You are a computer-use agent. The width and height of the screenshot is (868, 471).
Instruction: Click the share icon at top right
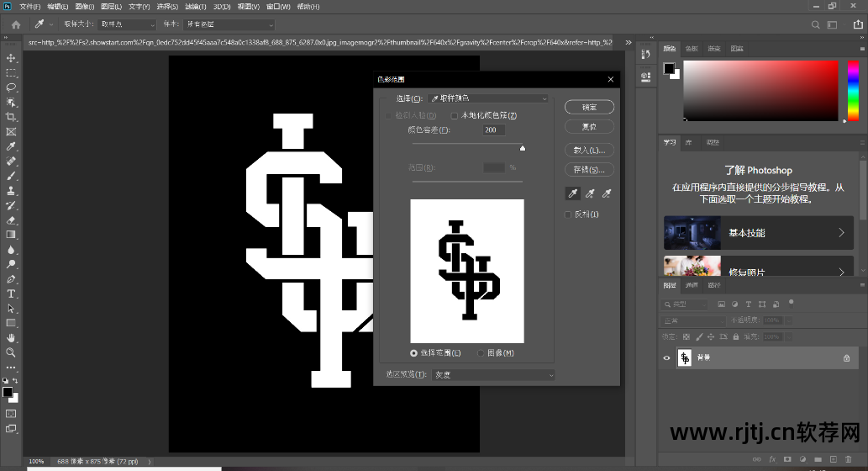[857, 24]
